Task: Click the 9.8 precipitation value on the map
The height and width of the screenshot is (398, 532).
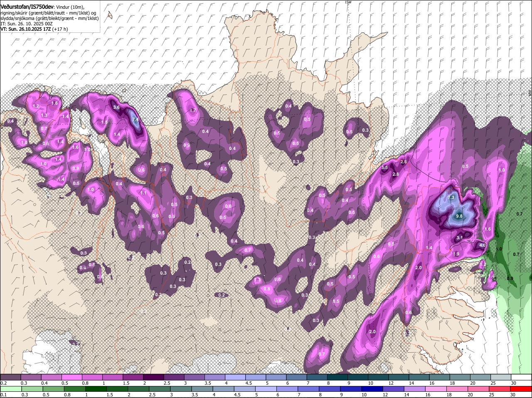Action: pyautogui.click(x=459, y=216)
